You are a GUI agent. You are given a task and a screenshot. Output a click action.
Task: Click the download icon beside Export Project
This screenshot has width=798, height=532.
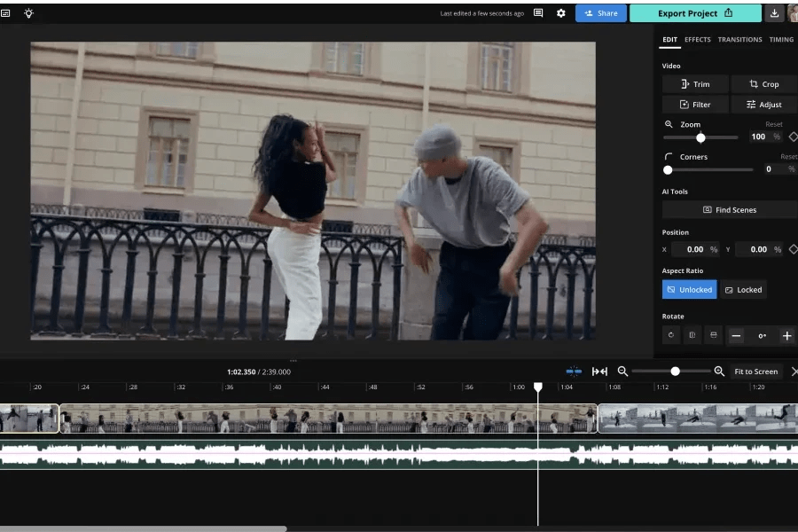(774, 13)
